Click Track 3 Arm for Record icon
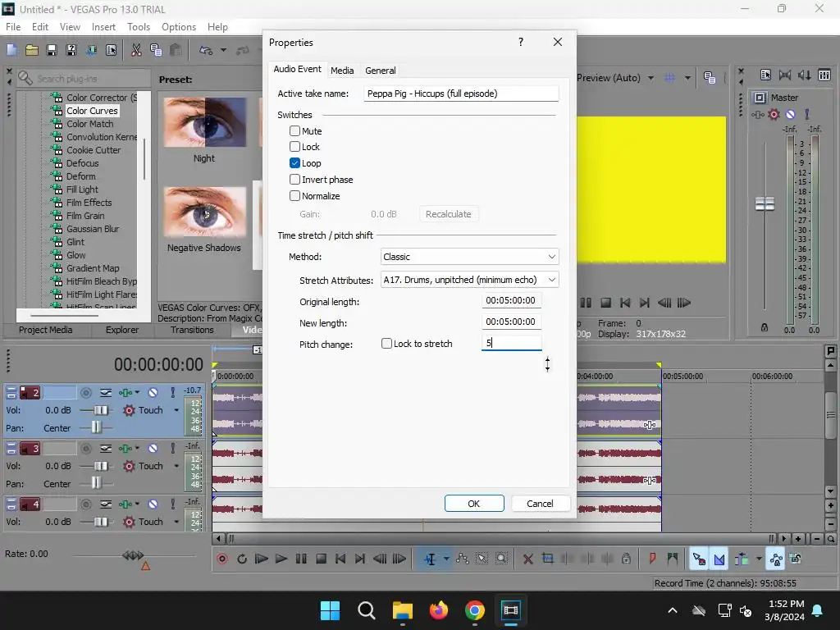Screen dimensions: 840x630 point(85,449)
